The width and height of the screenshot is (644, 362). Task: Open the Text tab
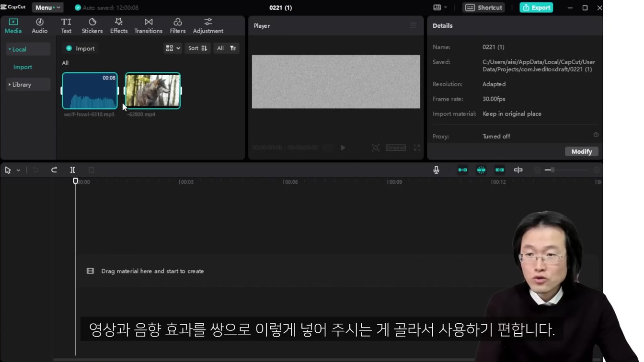coord(66,26)
